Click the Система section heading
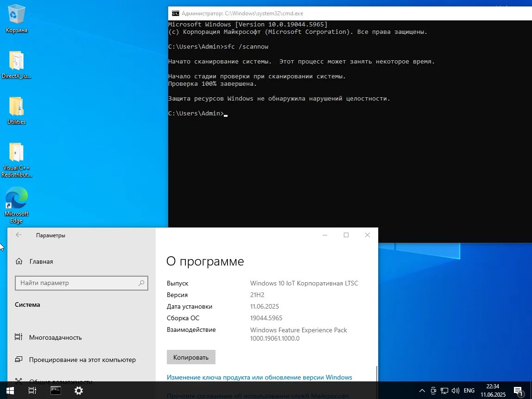532x399 pixels. click(27, 304)
